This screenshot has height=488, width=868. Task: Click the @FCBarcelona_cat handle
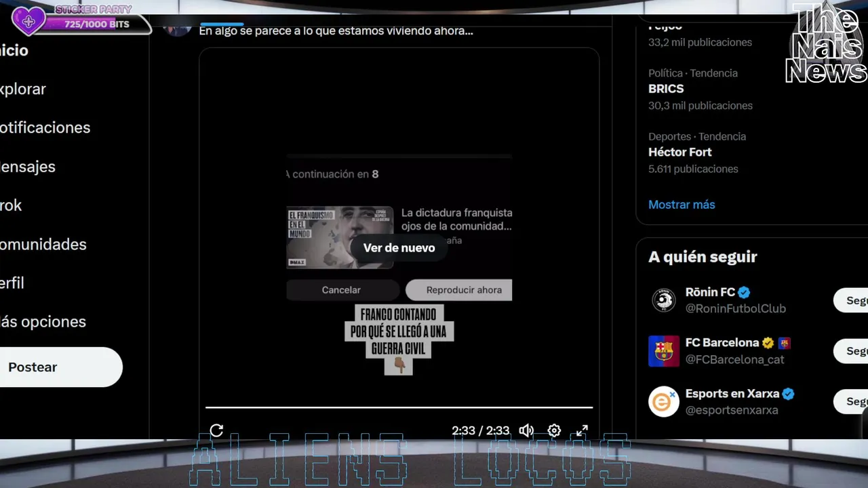(x=734, y=359)
